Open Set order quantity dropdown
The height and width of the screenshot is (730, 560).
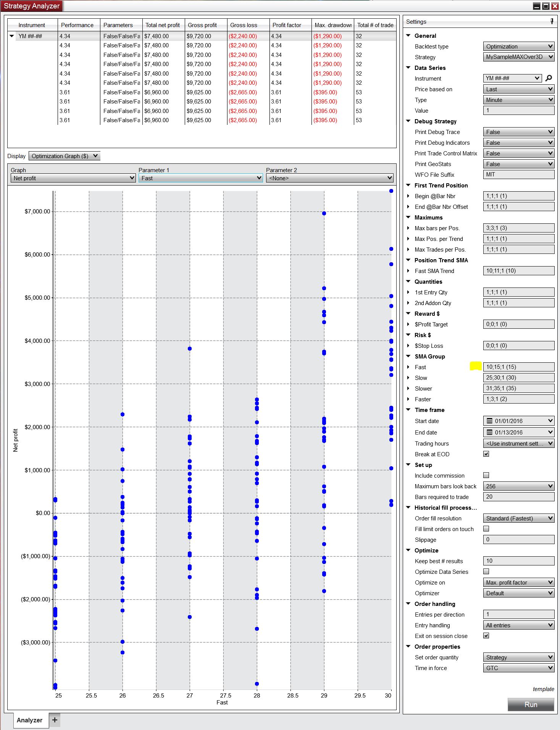pos(518,657)
